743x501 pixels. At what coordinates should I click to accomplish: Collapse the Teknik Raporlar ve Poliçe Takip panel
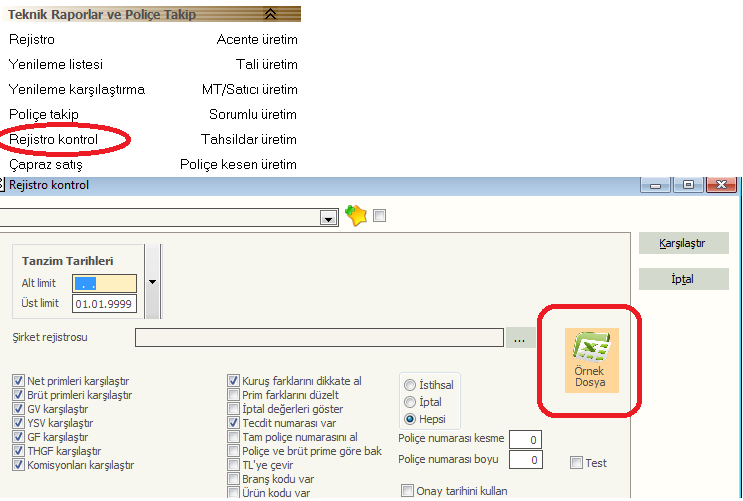click(x=269, y=14)
